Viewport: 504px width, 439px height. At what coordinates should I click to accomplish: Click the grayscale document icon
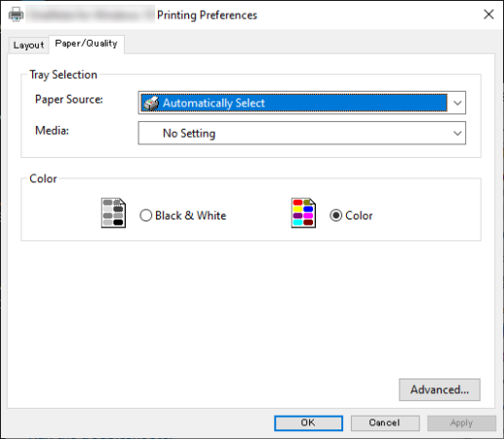point(113,213)
